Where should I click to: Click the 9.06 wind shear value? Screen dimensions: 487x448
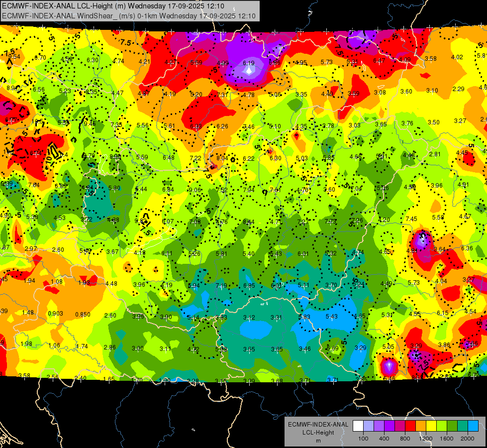pos(195,190)
